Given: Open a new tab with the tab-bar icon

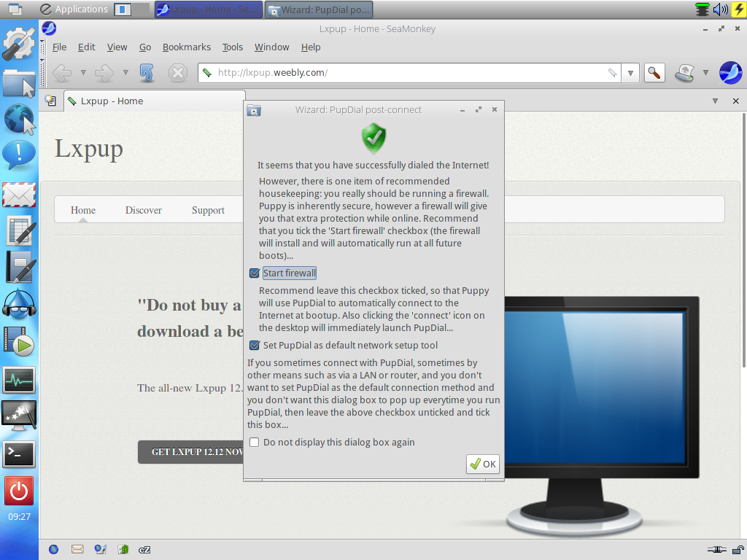Looking at the screenshot, I should (50, 101).
